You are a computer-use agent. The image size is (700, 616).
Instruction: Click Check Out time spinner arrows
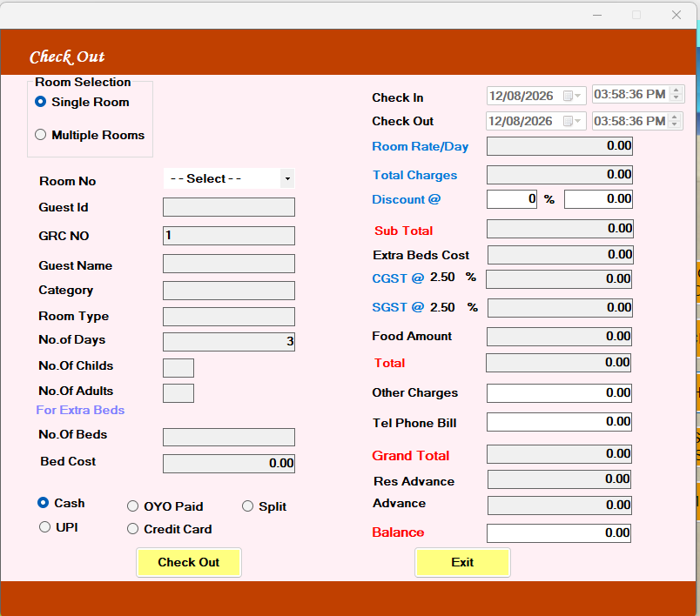675,120
